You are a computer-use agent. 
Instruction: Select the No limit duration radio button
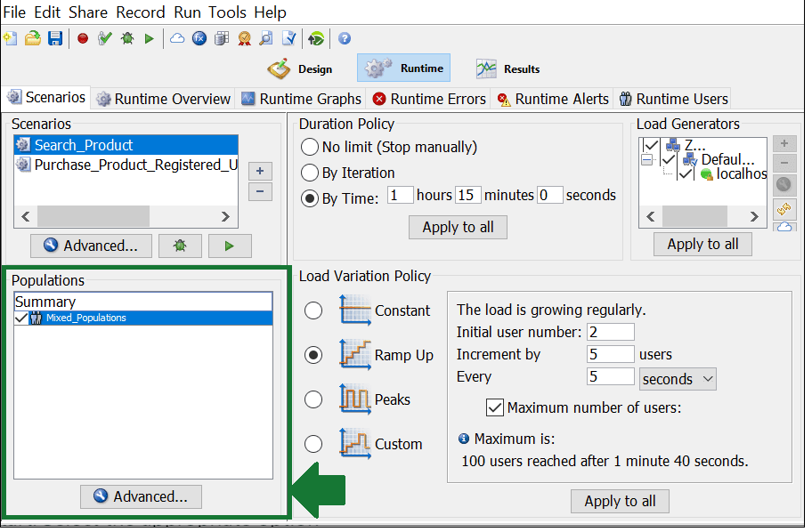click(x=309, y=147)
